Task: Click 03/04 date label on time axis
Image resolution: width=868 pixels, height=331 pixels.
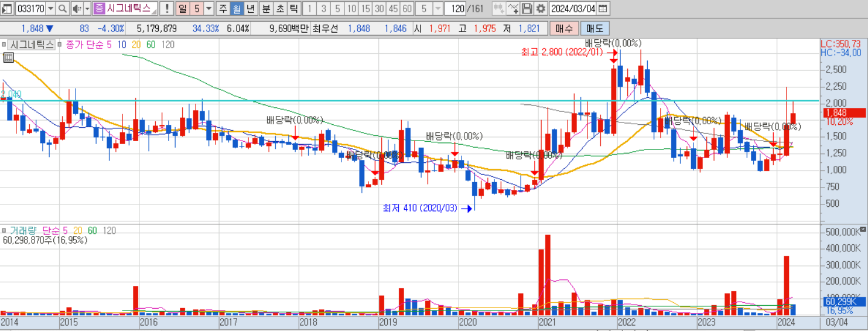Action: point(836,322)
